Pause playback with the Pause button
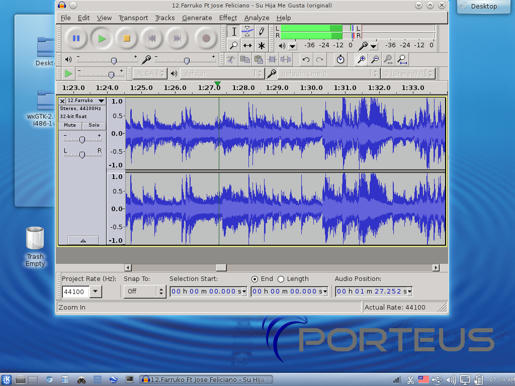This screenshot has height=386, width=515. tap(76, 39)
